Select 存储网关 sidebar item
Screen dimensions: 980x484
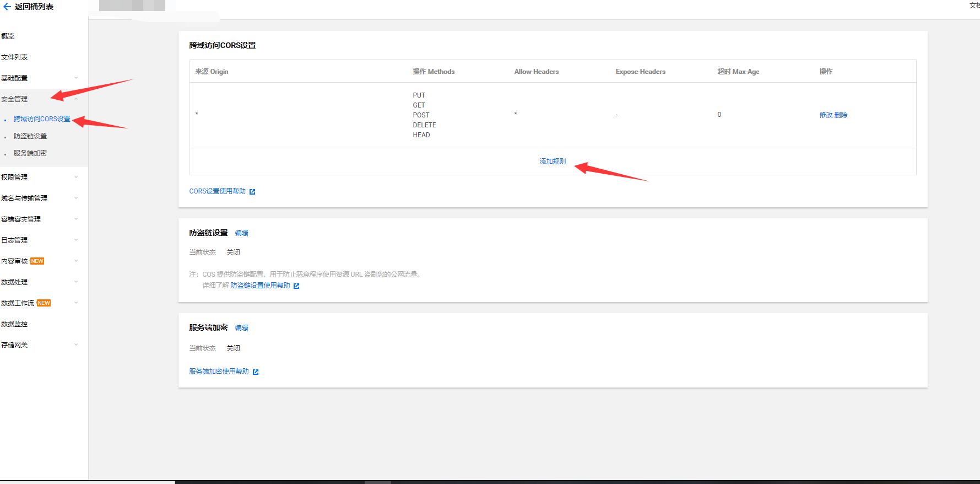[x=14, y=345]
